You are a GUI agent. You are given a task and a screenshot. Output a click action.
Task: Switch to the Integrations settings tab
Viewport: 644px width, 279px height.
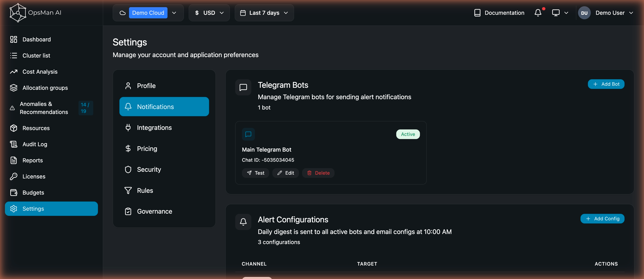pyautogui.click(x=164, y=127)
